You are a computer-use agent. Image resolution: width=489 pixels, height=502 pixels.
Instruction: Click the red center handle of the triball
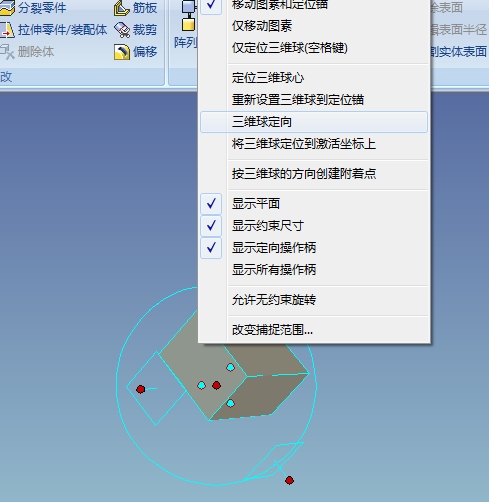(x=216, y=385)
